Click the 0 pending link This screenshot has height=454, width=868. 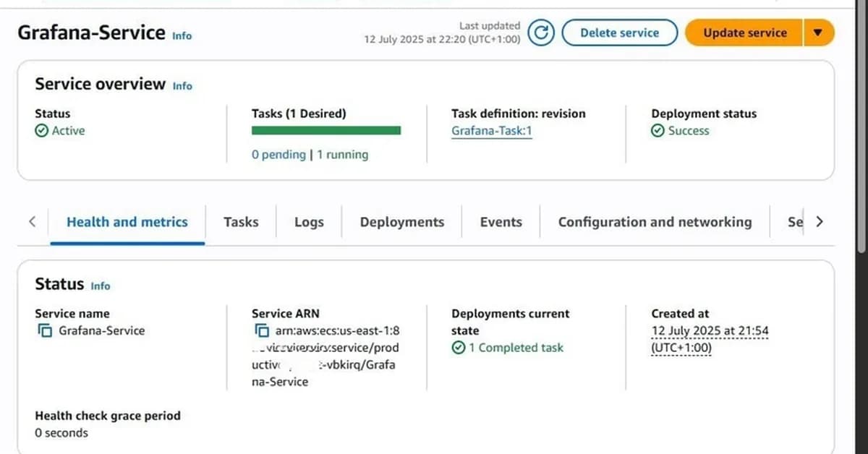coord(278,155)
